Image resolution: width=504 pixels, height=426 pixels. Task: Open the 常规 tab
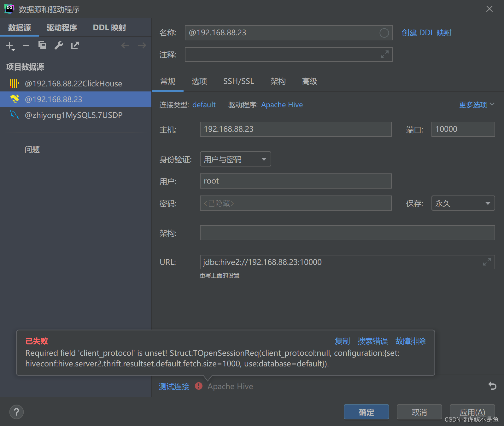(168, 82)
